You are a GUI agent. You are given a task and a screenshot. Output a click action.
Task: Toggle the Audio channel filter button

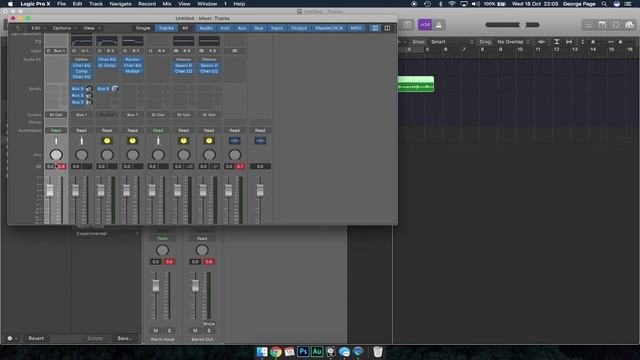(206, 28)
